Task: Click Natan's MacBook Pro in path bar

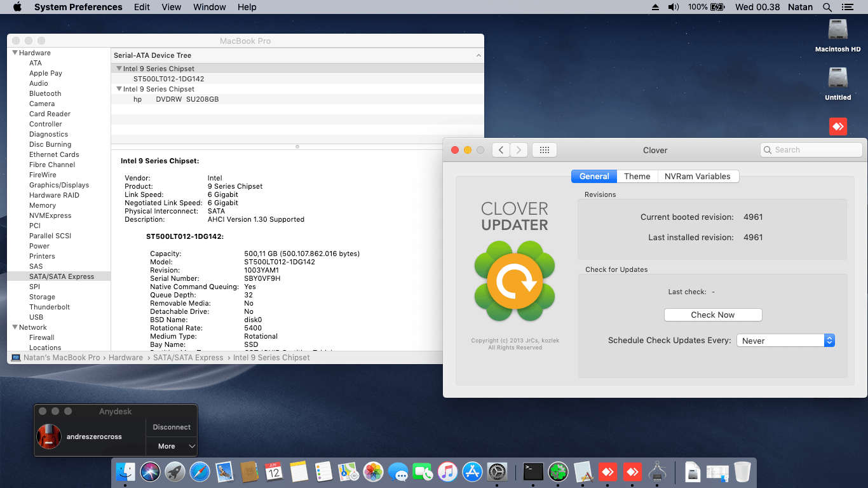Action: coord(62,358)
